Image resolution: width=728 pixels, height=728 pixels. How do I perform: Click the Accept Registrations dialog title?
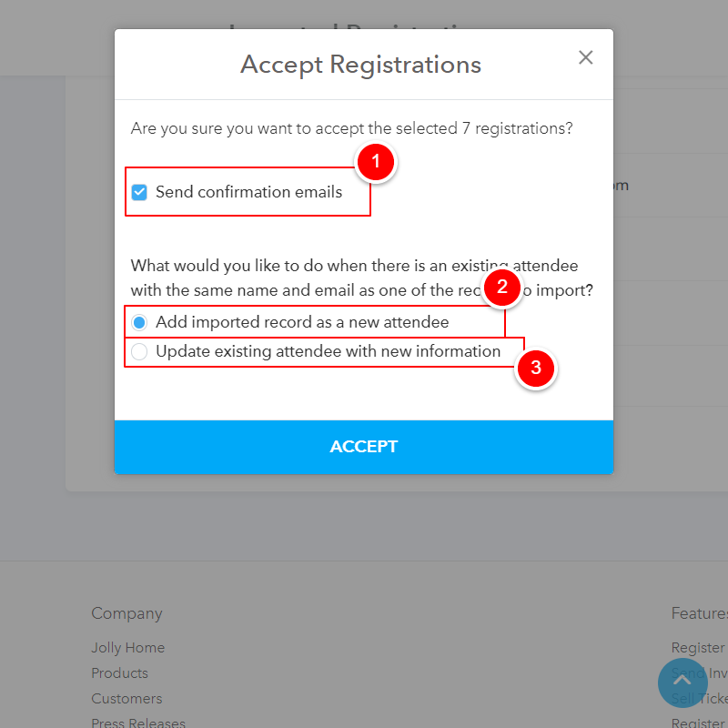(360, 65)
